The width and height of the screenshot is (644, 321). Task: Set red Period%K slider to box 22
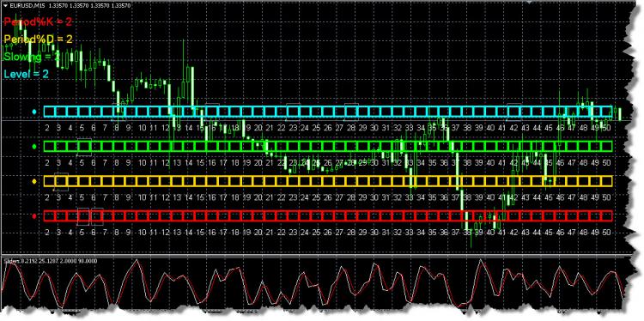282,216
